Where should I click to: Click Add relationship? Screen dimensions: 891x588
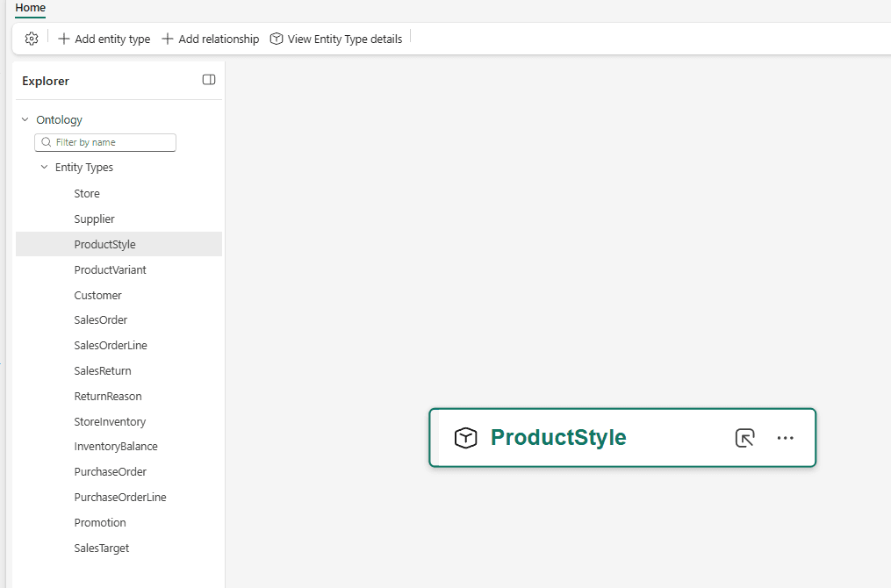pyautogui.click(x=211, y=39)
